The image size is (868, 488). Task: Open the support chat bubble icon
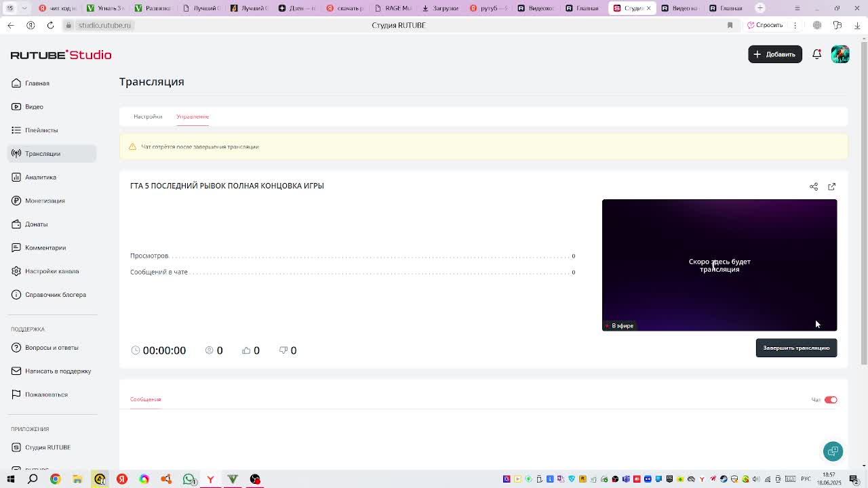[x=833, y=451]
